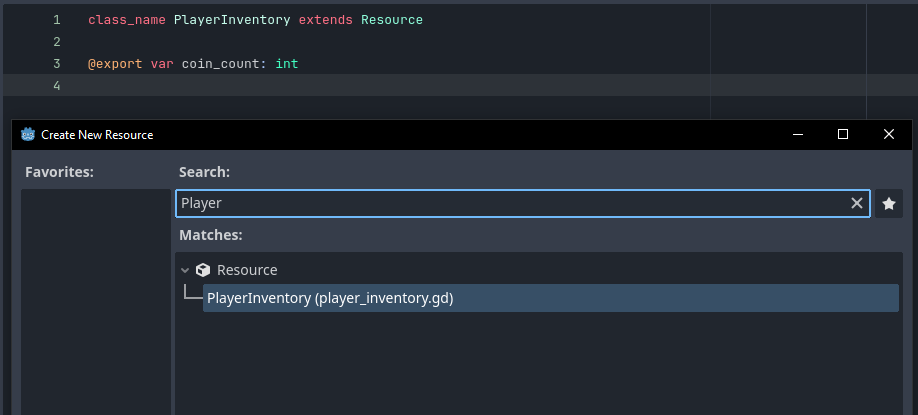Click the Create New Resource title text
Screen dimensions: 918x415
pos(97,135)
